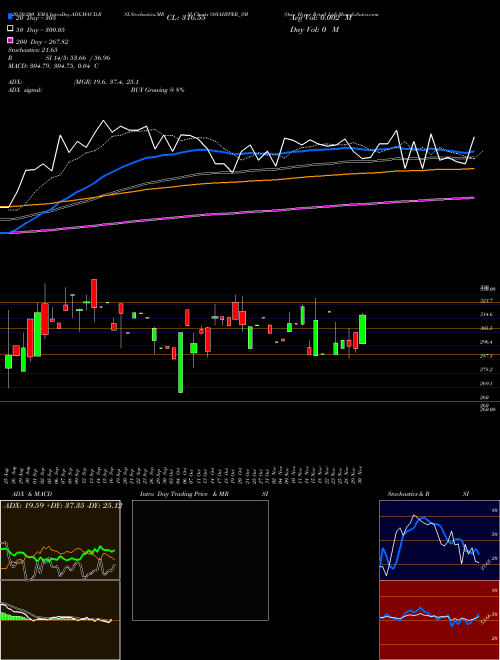Open the ADX indicator mini chart
500x660 pixels.
point(60,540)
